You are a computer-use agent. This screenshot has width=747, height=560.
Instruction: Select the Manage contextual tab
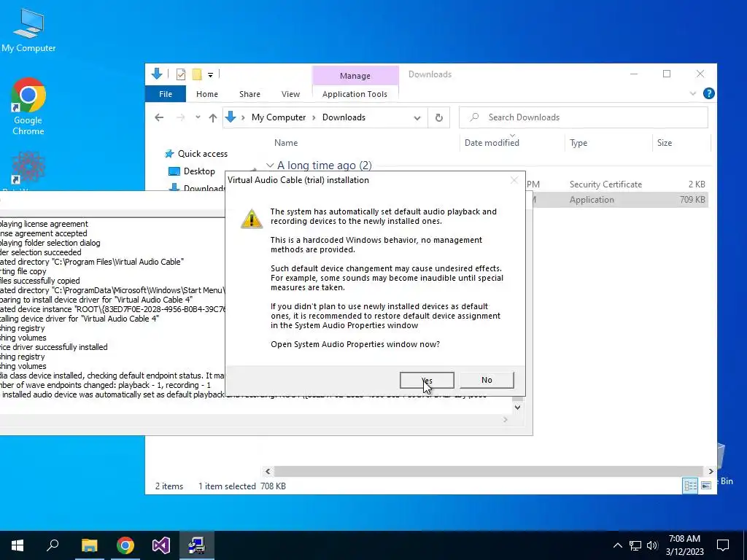(x=355, y=76)
